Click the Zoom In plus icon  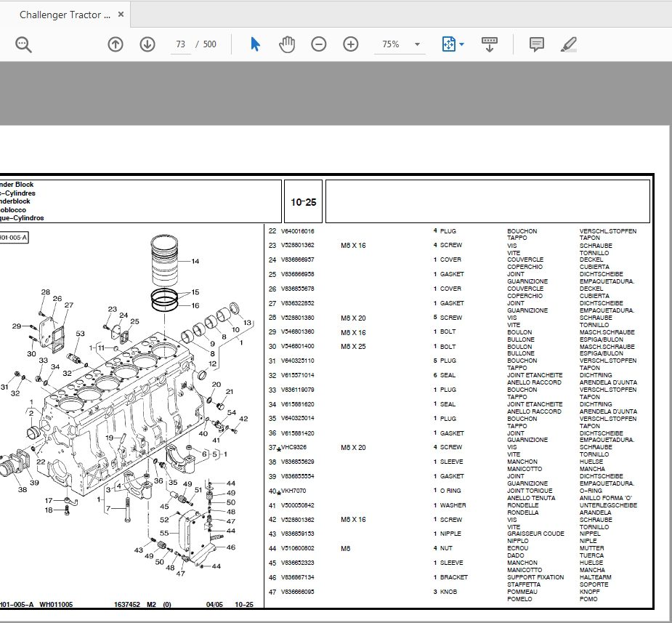pyautogui.click(x=350, y=44)
